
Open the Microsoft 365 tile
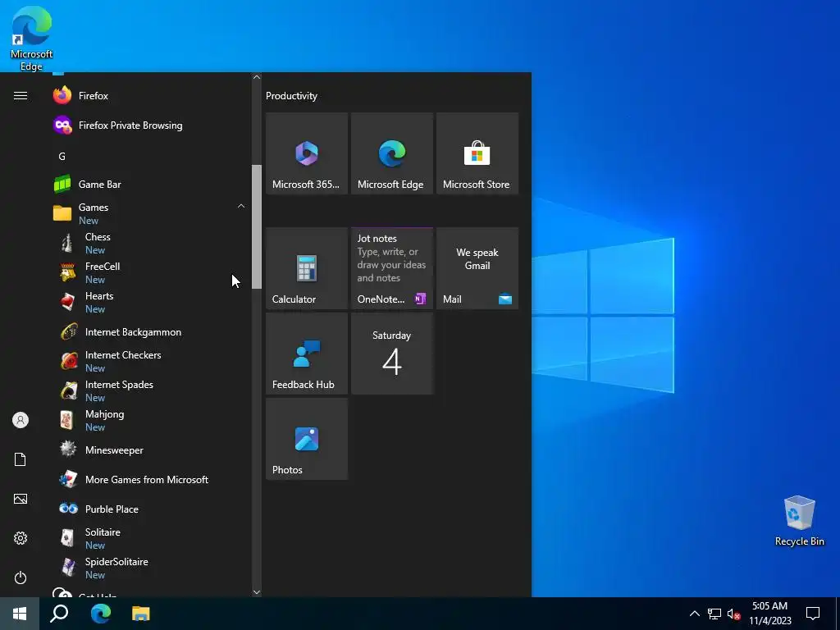pyautogui.click(x=307, y=153)
